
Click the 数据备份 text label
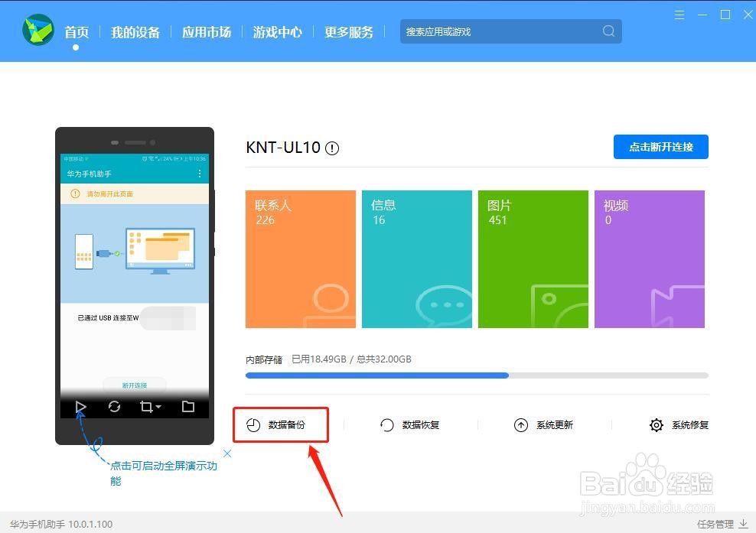point(287,425)
